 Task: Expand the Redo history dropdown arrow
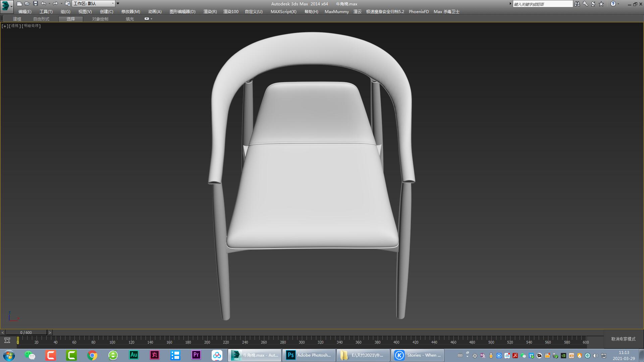tap(61, 4)
